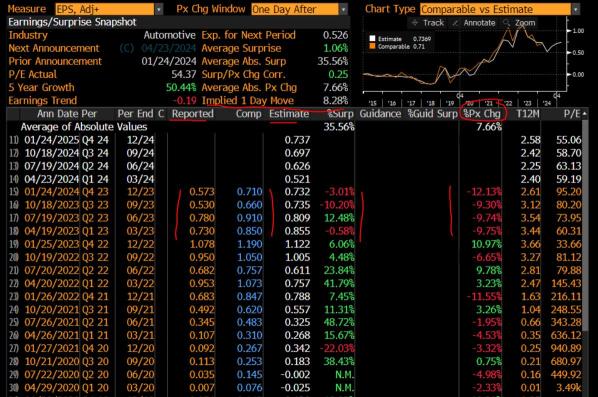This screenshot has width=598, height=397.
Task: Expand the Chart Type dropdown arrow
Action: [575, 9]
